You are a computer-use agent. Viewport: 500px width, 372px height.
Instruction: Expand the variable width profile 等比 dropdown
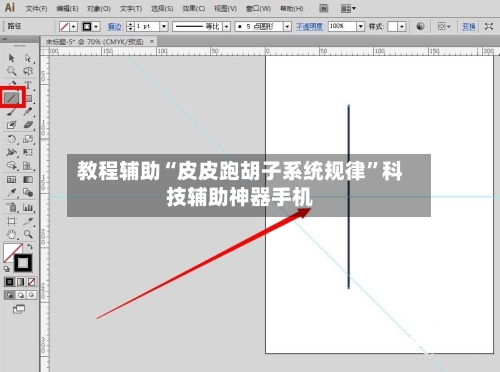226,26
